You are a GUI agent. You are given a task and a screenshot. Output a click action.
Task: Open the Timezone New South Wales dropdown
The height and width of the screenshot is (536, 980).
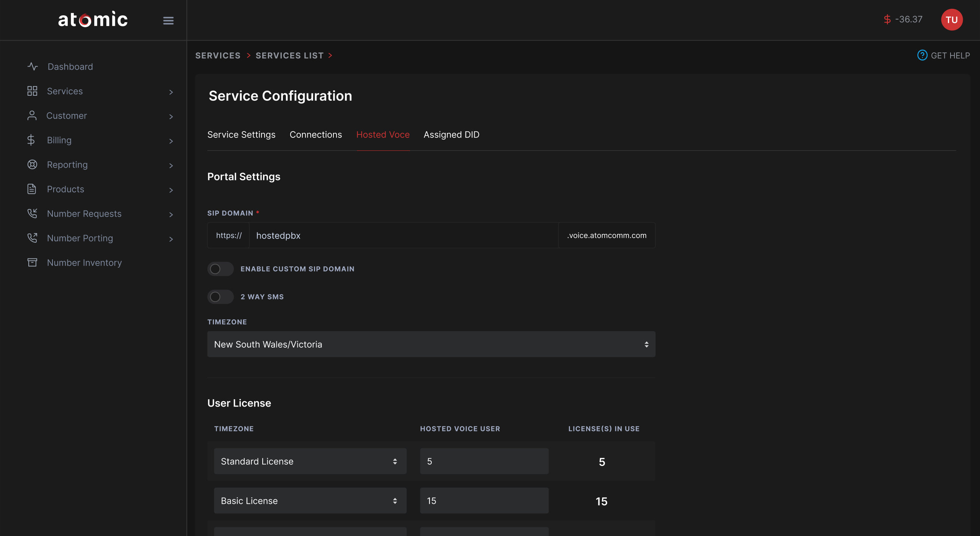pos(431,344)
